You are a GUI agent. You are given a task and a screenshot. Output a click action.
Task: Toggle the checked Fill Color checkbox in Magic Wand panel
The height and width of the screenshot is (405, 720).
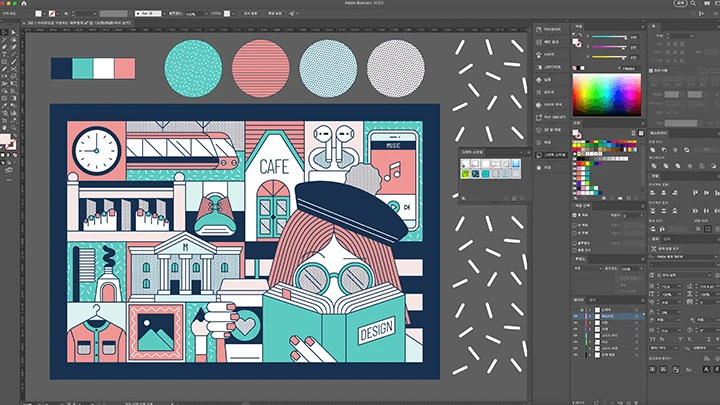(574, 215)
